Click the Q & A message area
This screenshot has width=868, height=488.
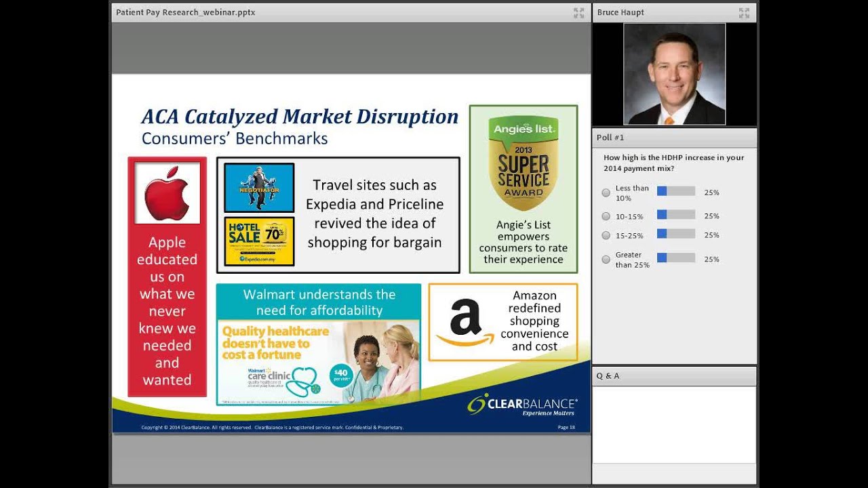coord(675,425)
